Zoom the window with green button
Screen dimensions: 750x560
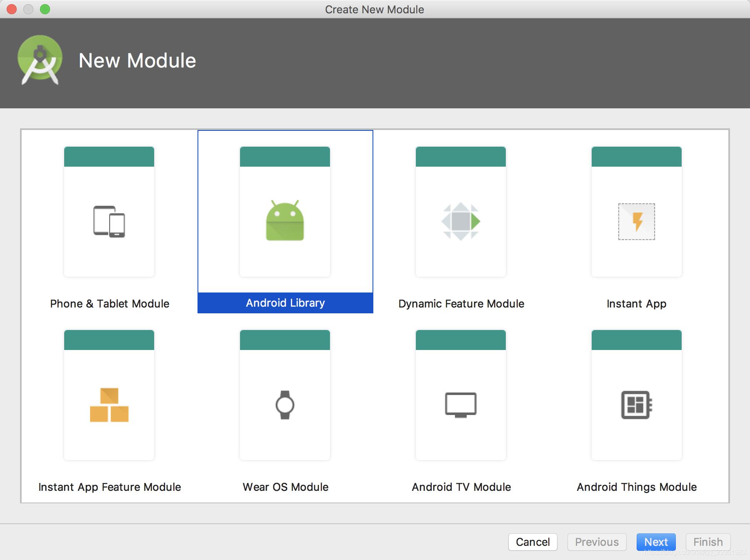tap(45, 9)
